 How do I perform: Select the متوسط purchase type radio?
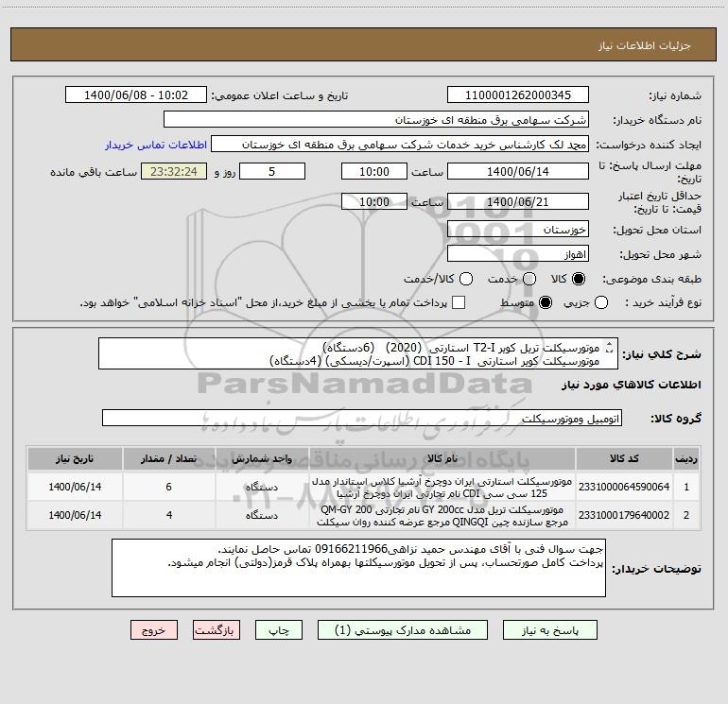pos(546,302)
